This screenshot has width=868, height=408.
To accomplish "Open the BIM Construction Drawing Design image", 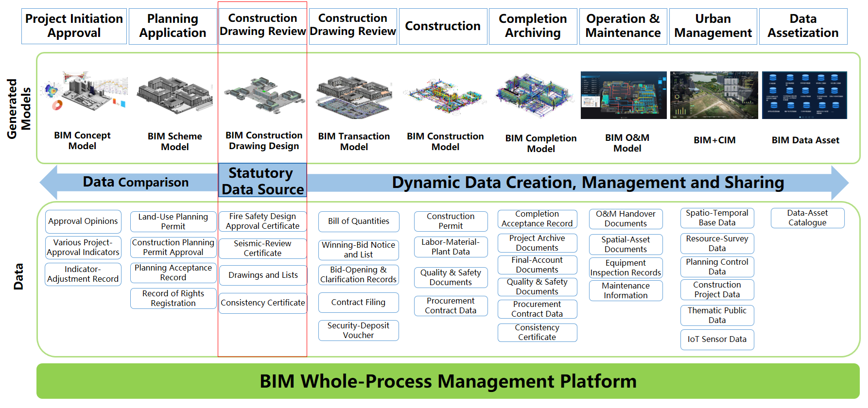I will point(264,95).
